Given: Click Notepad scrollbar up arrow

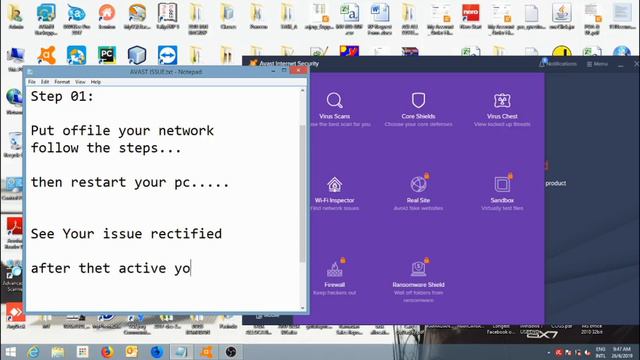Looking at the screenshot, I should (x=302, y=91).
